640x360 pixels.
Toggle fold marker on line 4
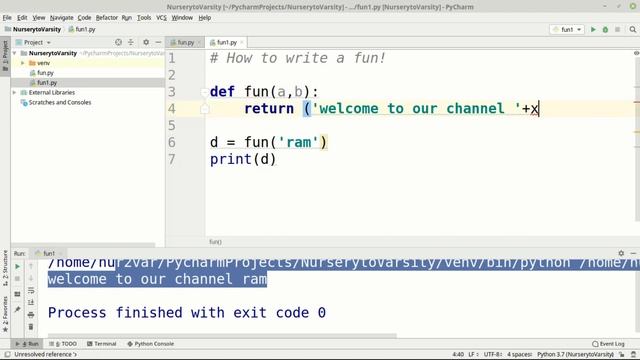[204, 109]
